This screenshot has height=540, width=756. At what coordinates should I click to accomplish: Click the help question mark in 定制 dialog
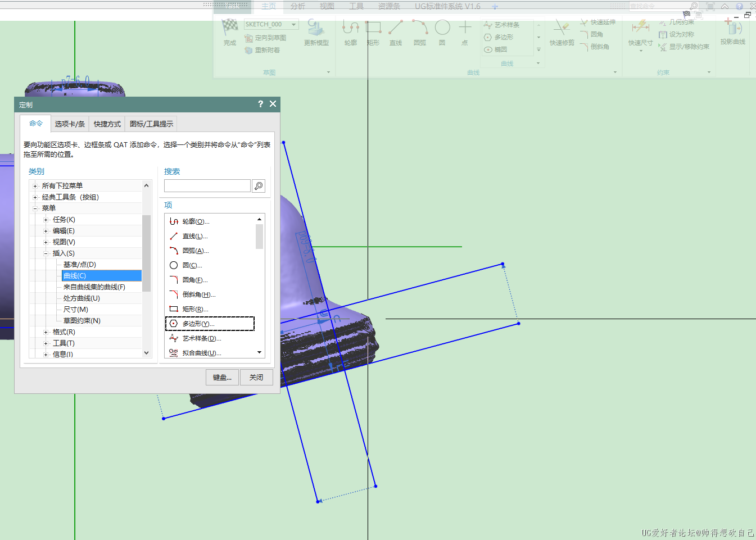pos(260,104)
